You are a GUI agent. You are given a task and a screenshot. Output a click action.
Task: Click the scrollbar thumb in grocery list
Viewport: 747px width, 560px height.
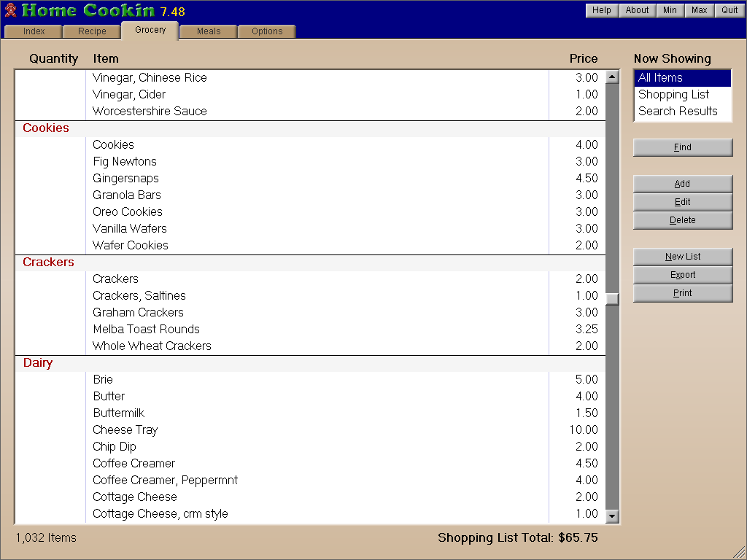tap(613, 298)
